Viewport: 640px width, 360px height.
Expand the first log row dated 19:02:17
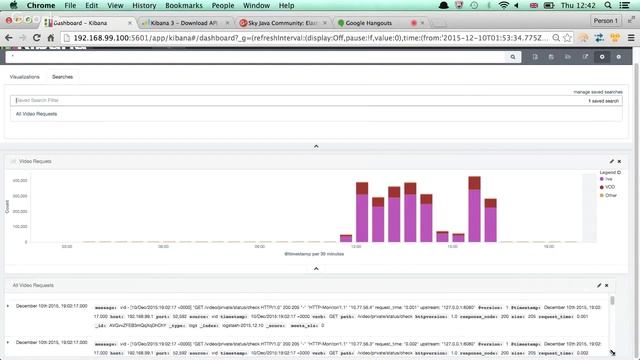[8, 306]
